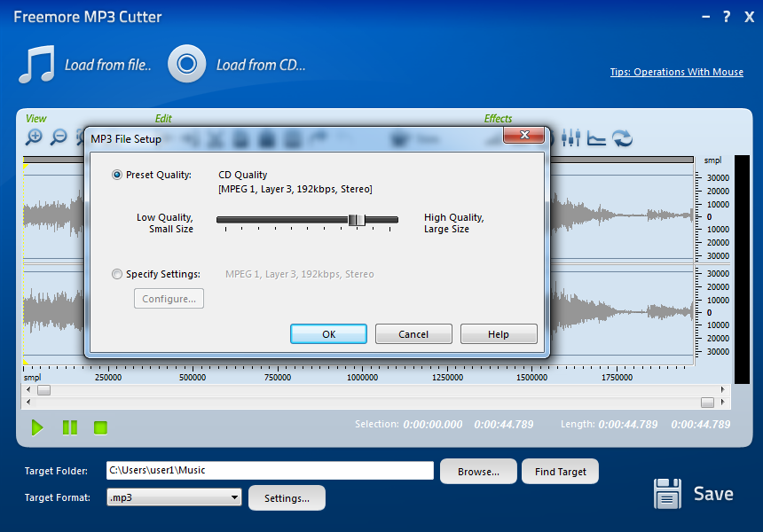
Task: Click the [MPEG 1, Layer 3, 192kbps, Stereo] text
Action: (x=295, y=189)
